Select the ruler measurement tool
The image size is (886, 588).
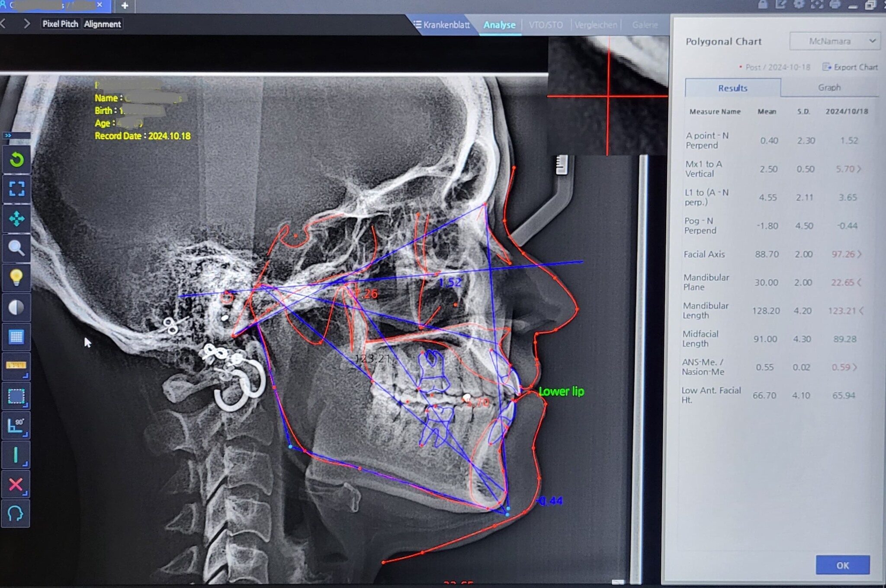(16, 367)
